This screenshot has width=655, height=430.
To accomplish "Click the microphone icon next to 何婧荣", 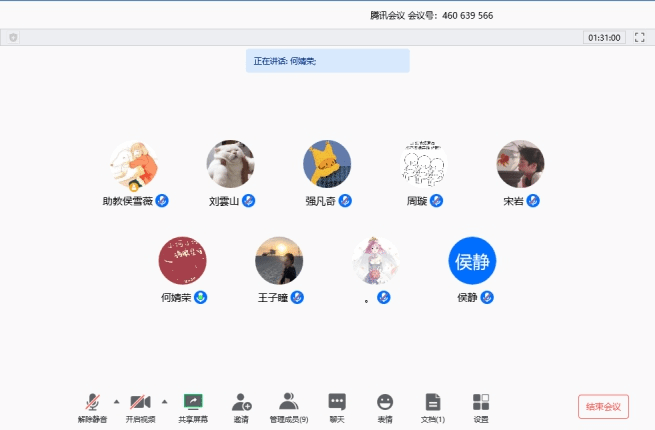I will pyautogui.click(x=200, y=297).
